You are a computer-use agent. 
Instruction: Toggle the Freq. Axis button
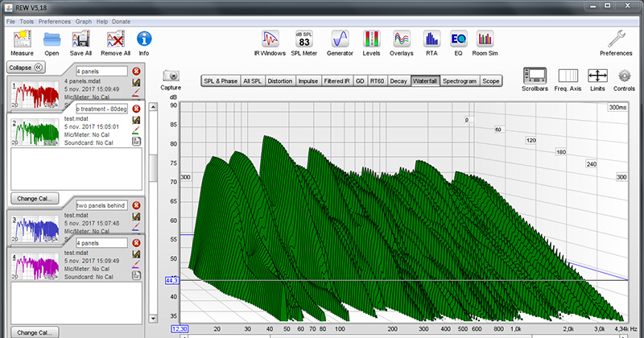[568, 76]
